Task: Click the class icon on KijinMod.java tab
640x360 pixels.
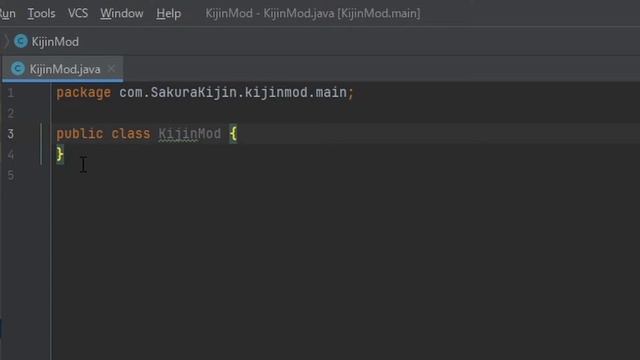Action: coord(18,69)
